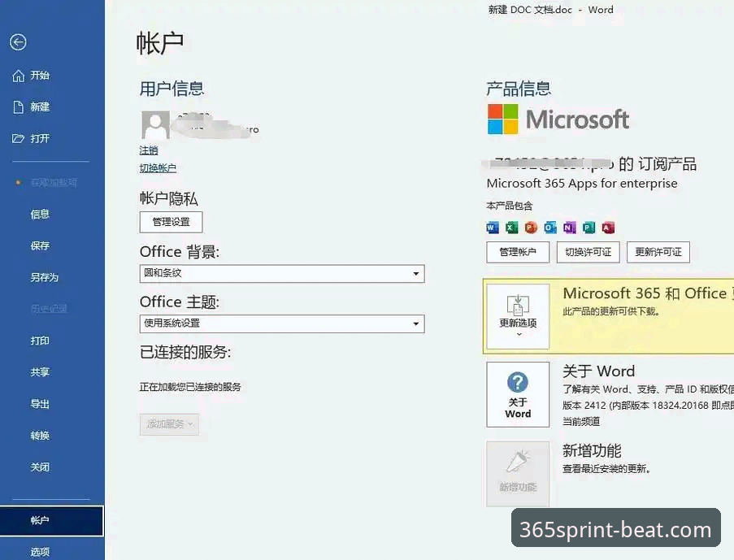Click the Access app icon

click(x=608, y=228)
